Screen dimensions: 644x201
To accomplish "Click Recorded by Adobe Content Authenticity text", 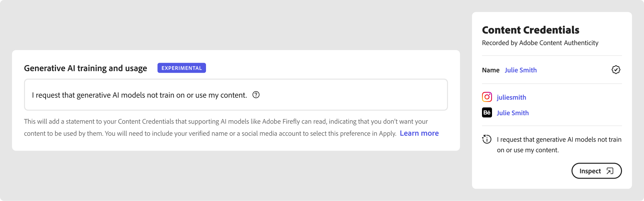I will click(x=540, y=43).
